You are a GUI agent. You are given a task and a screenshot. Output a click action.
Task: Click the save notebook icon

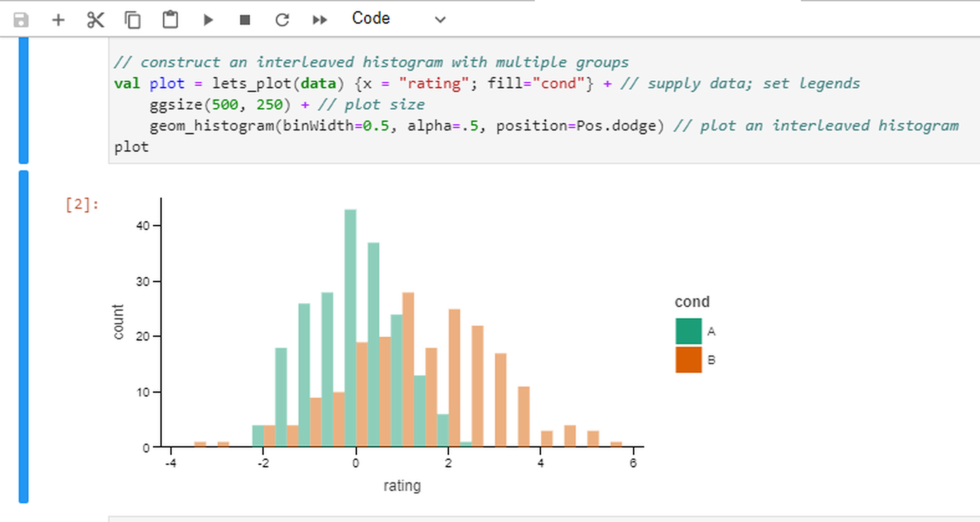click(21, 20)
